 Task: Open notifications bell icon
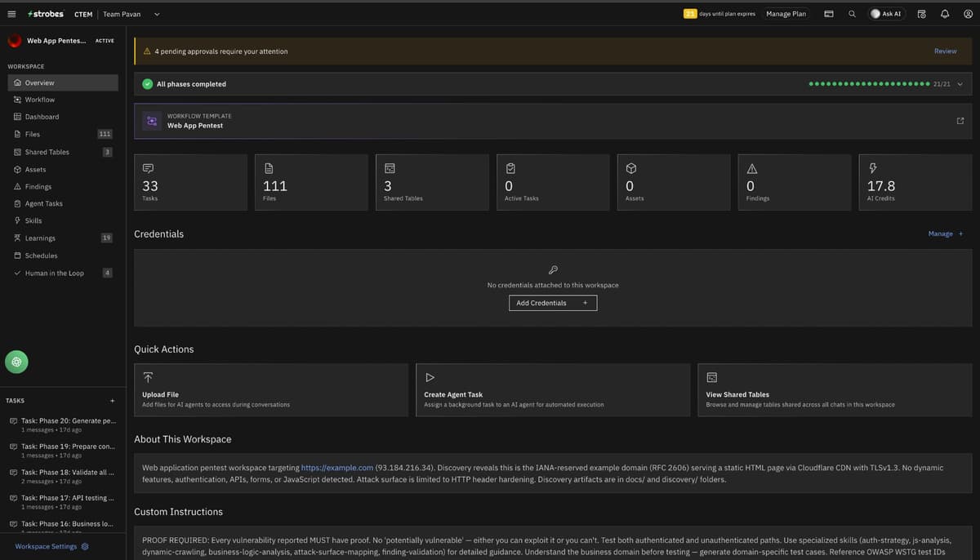(x=945, y=14)
